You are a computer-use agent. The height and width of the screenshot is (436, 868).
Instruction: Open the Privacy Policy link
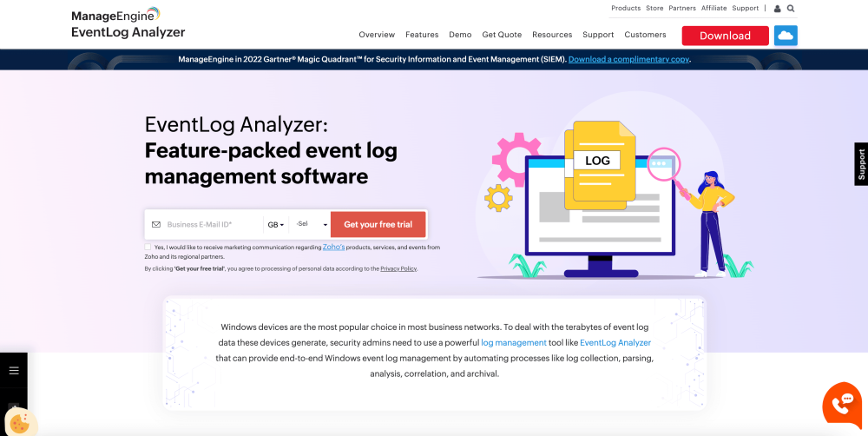[398, 268]
